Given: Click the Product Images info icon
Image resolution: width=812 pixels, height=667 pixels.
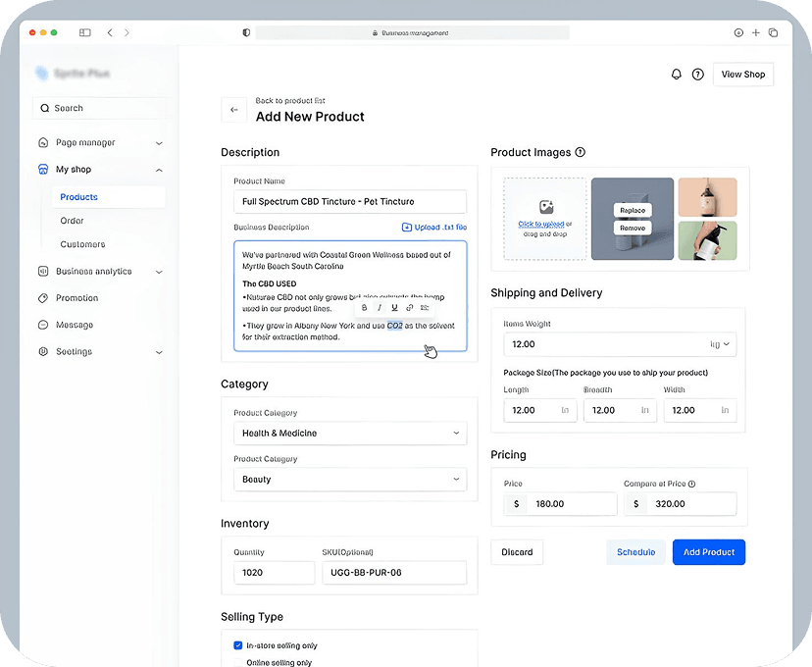Looking at the screenshot, I should pos(580,152).
